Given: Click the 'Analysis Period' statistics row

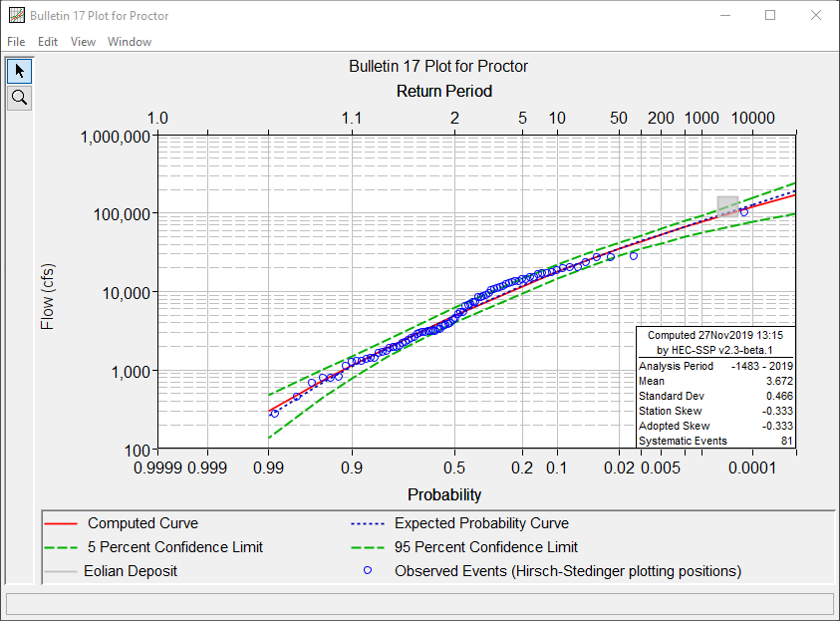Looking at the screenshot, I should [715, 366].
